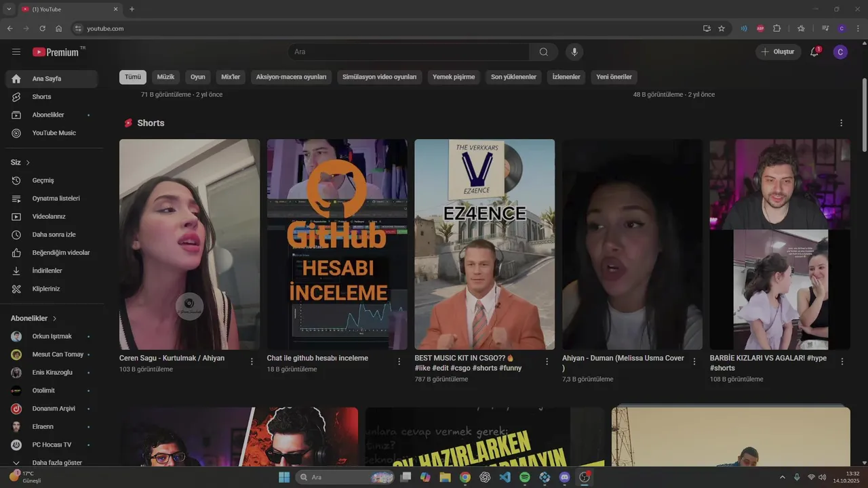Play Ceren Sagu Kurtulmak short thumbnail

(x=189, y=245)
